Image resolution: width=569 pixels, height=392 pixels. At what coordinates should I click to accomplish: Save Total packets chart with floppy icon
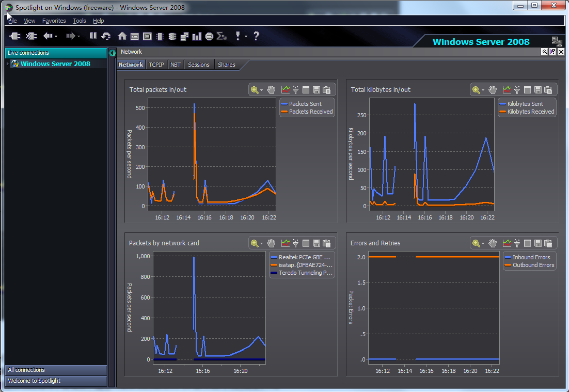(317, 90)
